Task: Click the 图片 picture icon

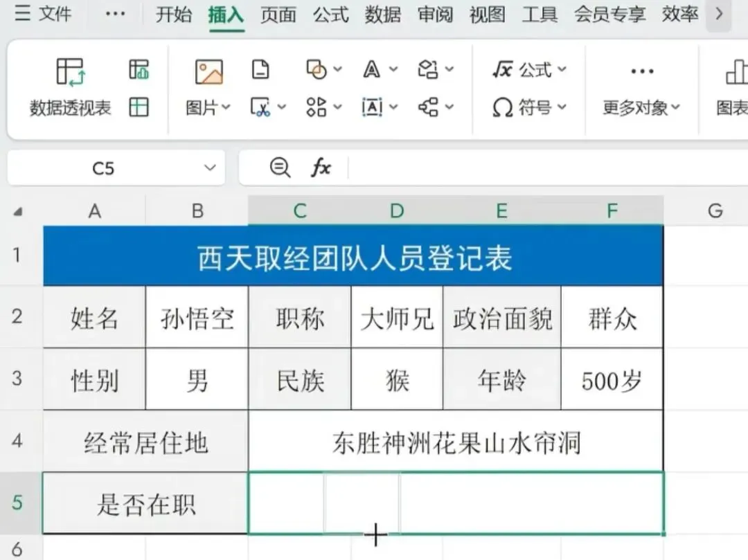Action: pos(209,72)
